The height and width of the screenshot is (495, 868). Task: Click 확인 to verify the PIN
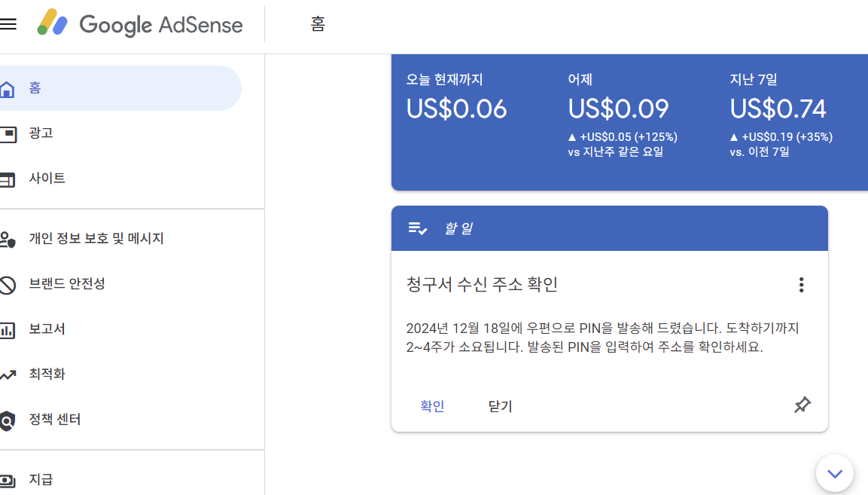(x=432, y=406)
